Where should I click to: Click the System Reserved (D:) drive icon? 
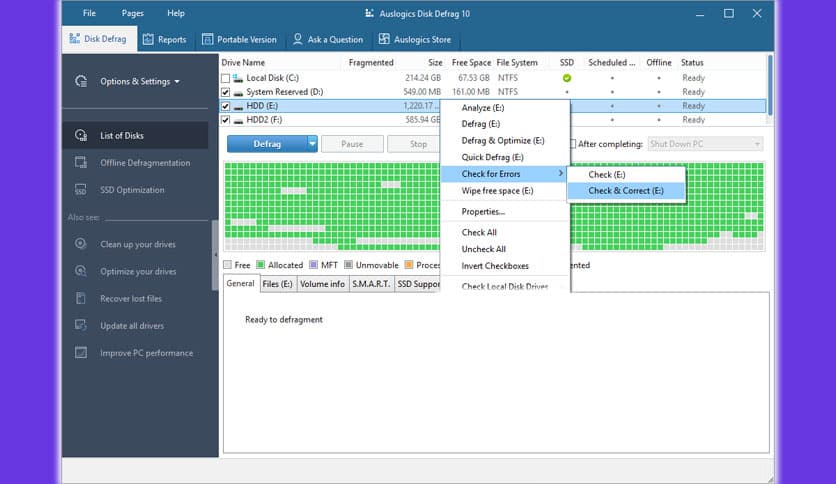click(238, 93)
